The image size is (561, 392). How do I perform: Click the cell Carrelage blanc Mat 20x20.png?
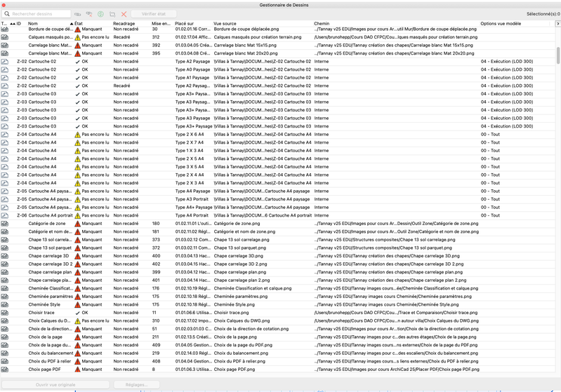point(246,53)
